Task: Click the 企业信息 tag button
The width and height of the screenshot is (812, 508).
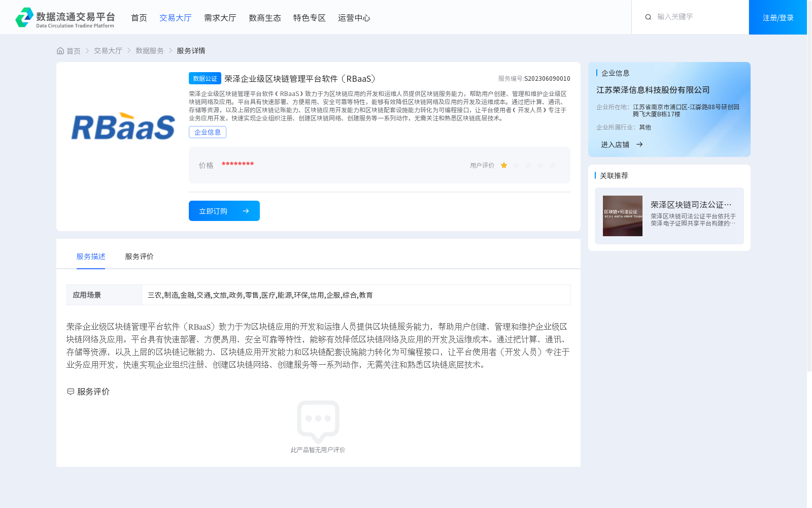Action: (x=208, y=132)
